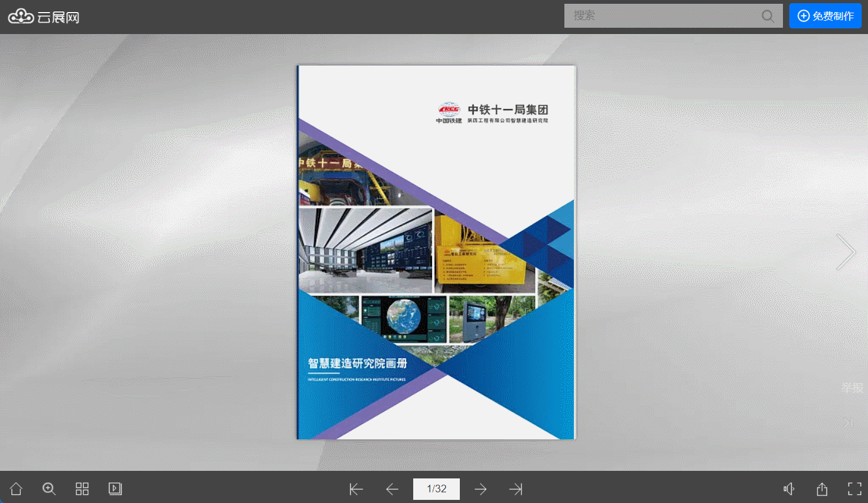The width and height of the screenshot is (868, 503).
Task: Click the 智慧建造研究院画册 title text
Action: [x=357, y=364]
